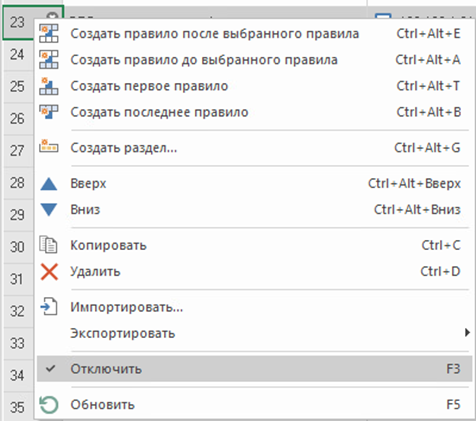Select row number 27 header

coord(17,150)
